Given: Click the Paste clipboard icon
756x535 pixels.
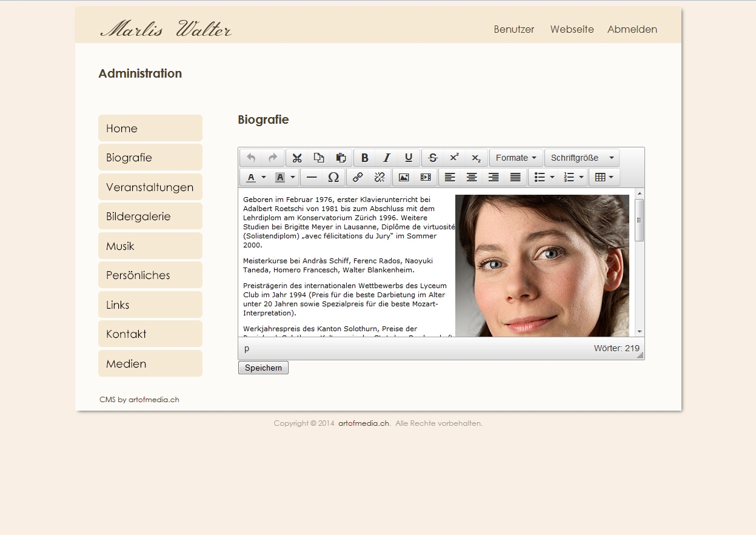Looking at the screenshot, I should [341, 158].
